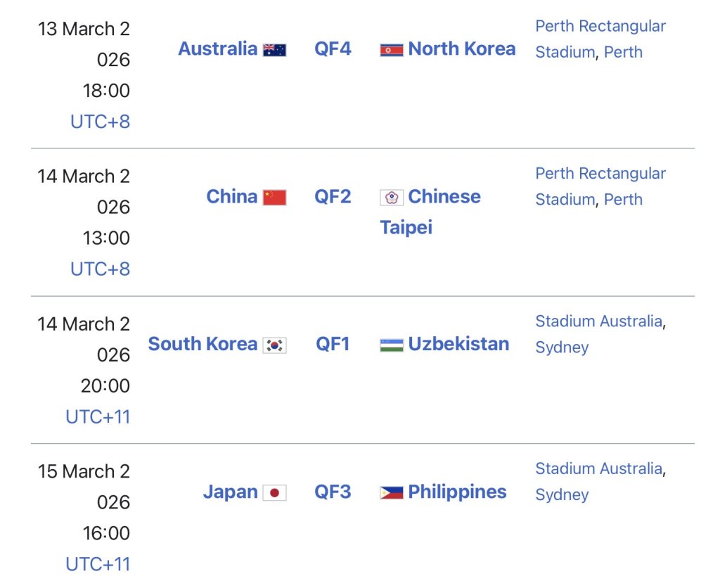Image resolution: width=720 pixels, height=588 pixels.
Task: Follow the UTC+11 link under 20:00
Action: pyautogui.click(x=98, y=417)
